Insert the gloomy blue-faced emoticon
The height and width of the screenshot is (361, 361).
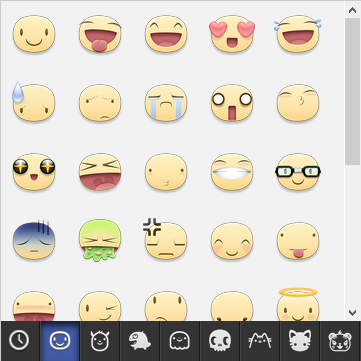(34, 241)
